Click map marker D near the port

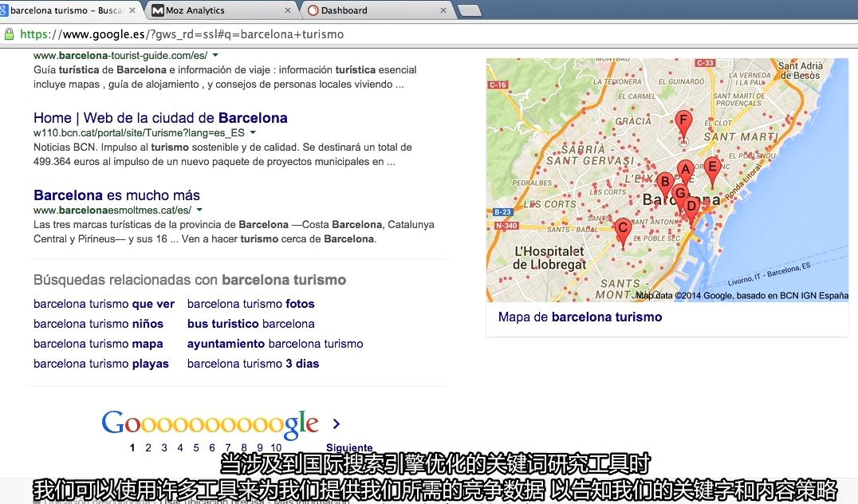click(x=691, y=211)
